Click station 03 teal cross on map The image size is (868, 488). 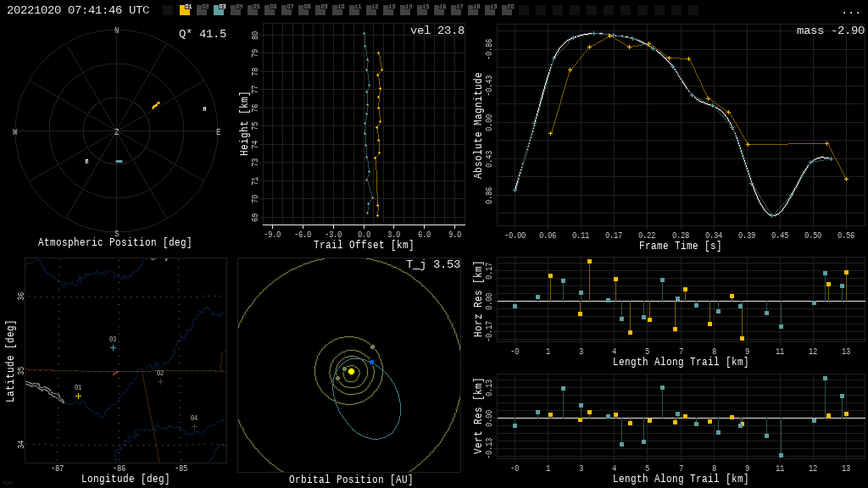(113, 347)
